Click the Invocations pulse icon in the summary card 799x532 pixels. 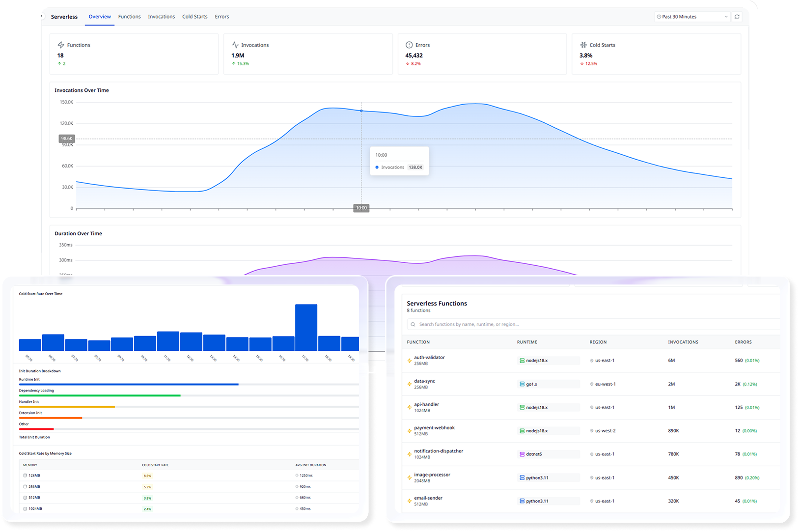pos(235,45)
